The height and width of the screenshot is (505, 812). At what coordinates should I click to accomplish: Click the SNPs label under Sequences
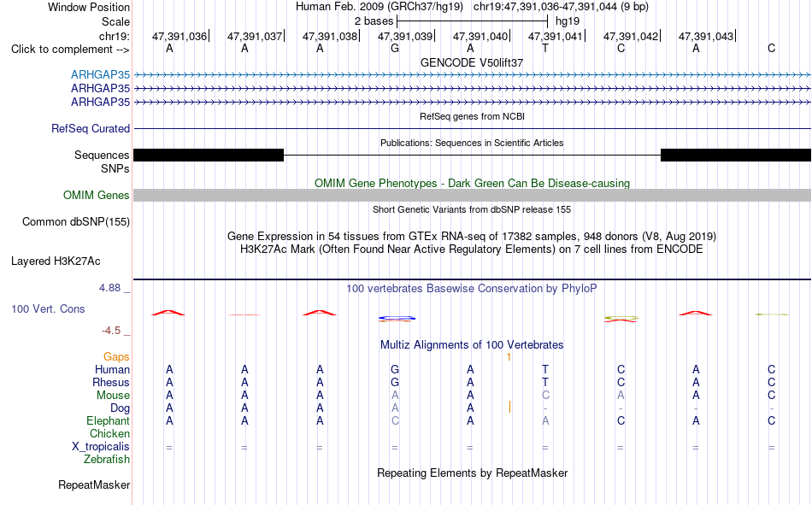click(x=115, y=169)
